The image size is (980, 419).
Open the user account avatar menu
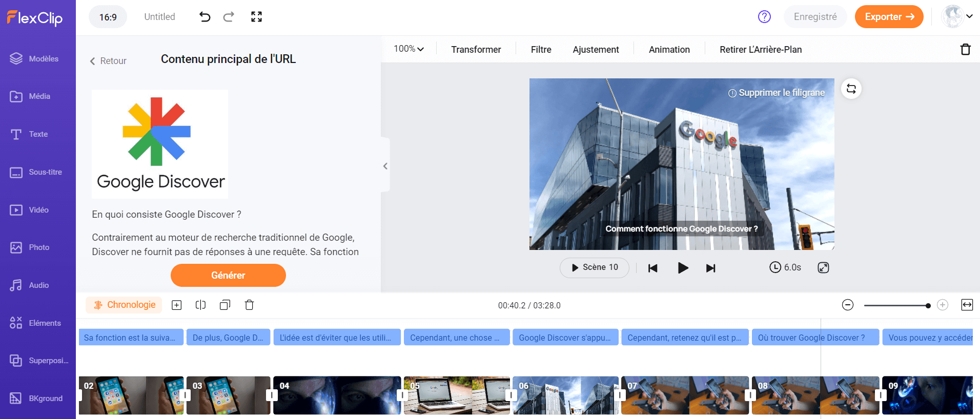pos(956,16)
